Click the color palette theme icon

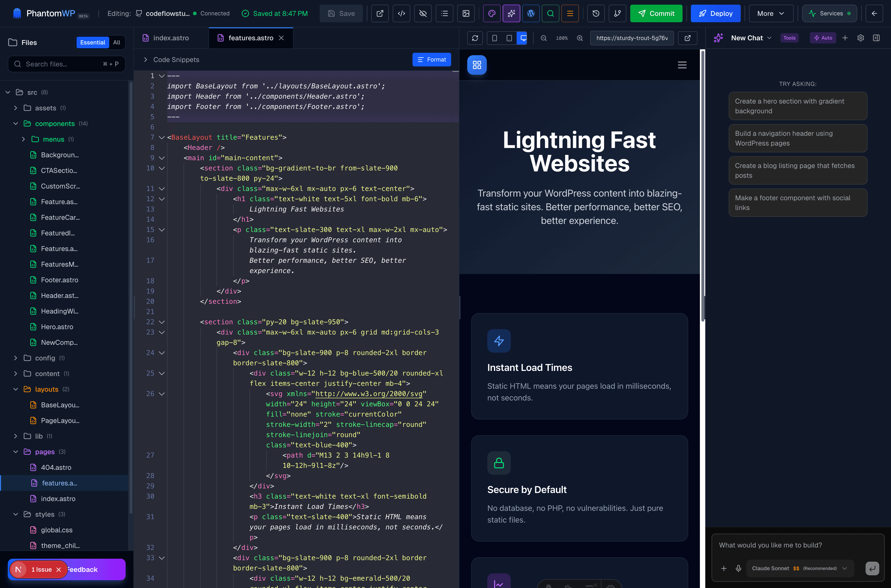point(492,13)
